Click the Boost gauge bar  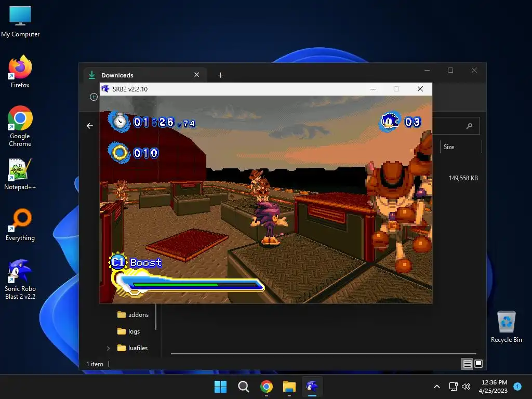(x=189, y=284)
